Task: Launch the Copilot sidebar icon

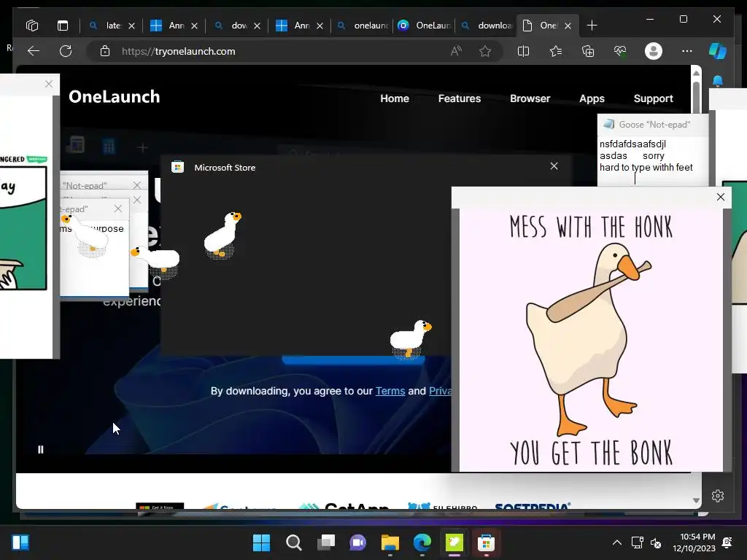Action: (718, 51)
